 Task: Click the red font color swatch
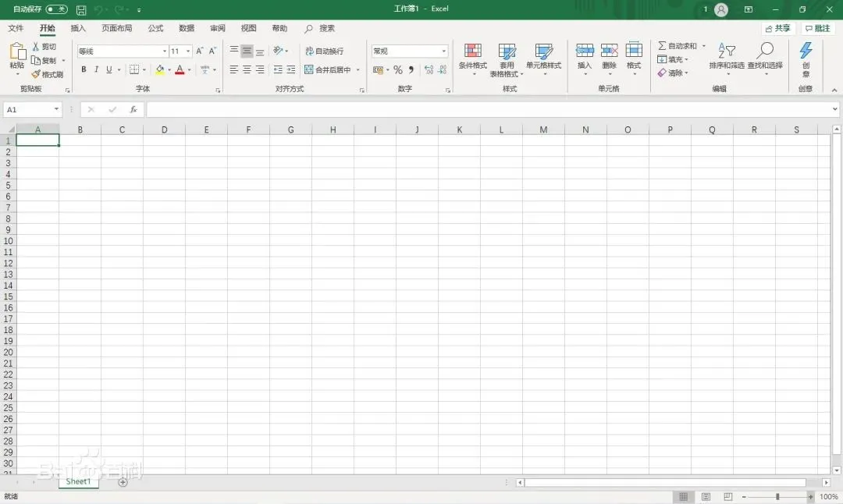(180, 69)
